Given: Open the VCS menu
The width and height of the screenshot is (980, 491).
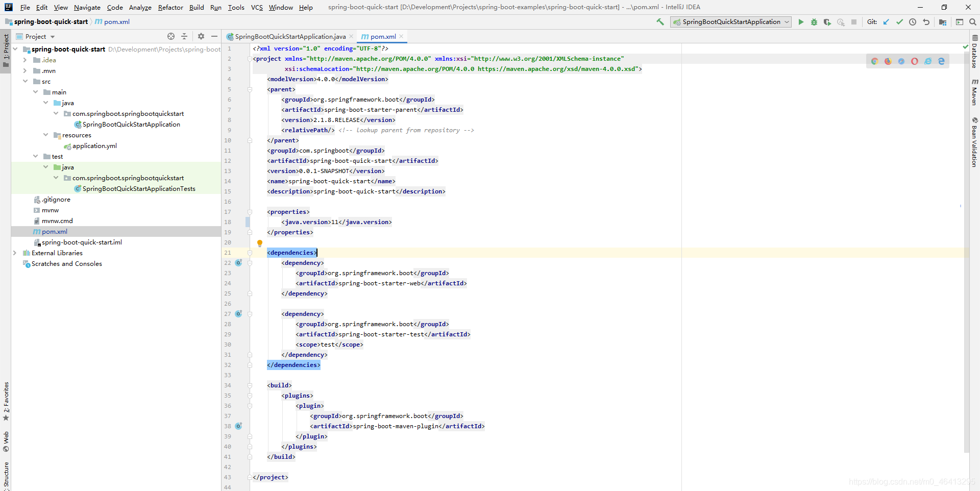Looking at the screenshot, I should point(257,7).
